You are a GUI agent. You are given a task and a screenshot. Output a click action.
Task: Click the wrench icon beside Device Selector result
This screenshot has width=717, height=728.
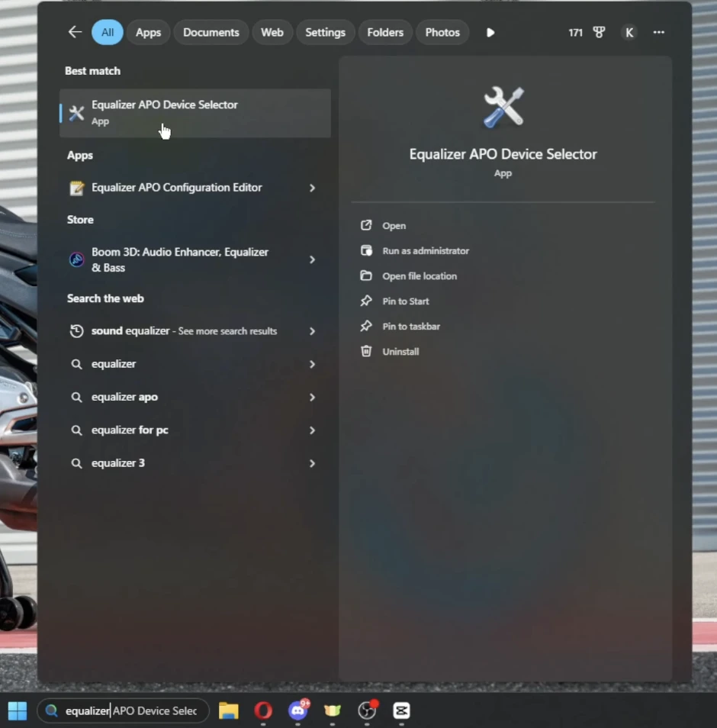pos(76,113)
